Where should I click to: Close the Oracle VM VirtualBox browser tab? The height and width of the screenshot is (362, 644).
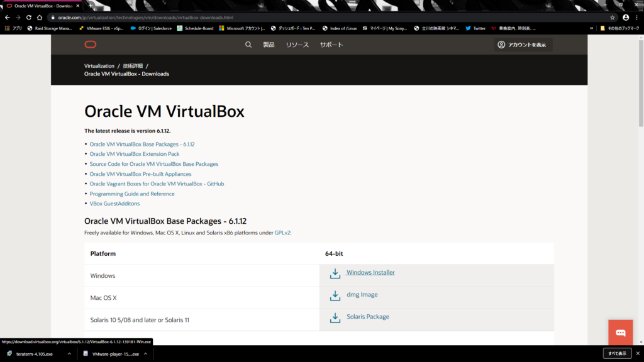77,6
